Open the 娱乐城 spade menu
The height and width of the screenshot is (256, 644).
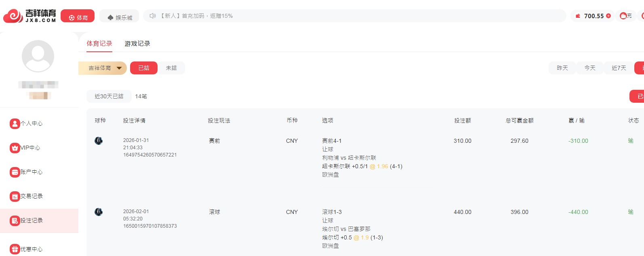pos(119,15)
